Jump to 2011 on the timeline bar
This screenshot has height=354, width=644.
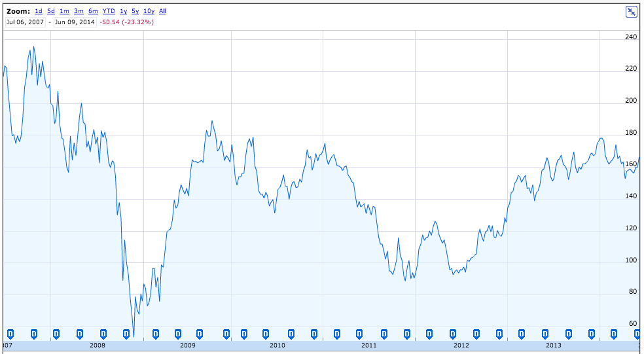370,345
